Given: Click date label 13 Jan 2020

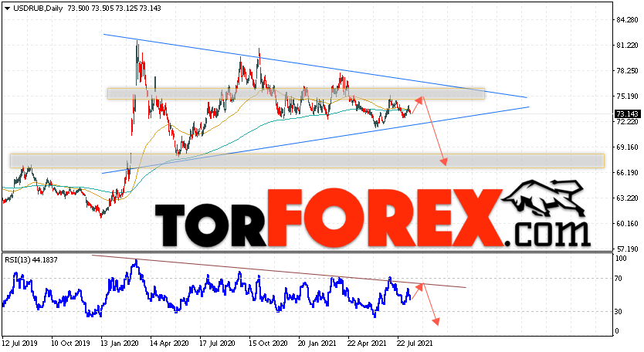Looking at the screenshot, I should tap(119, 343).
